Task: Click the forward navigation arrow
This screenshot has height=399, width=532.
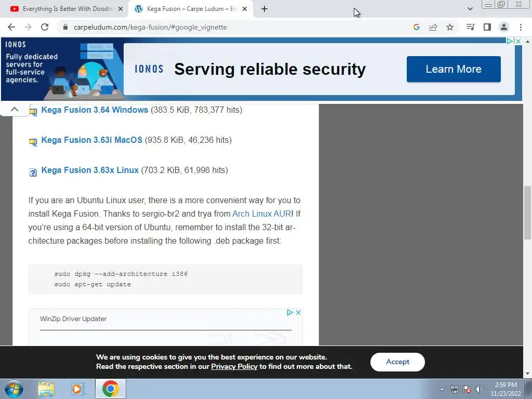Action: [x=28, y=27]
